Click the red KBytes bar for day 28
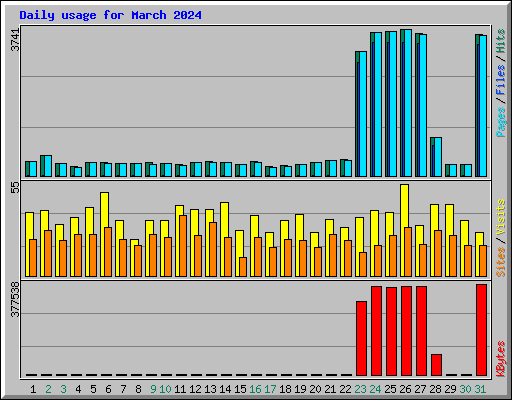The width and height of the screenshot is (512, 400). [436, 365]
